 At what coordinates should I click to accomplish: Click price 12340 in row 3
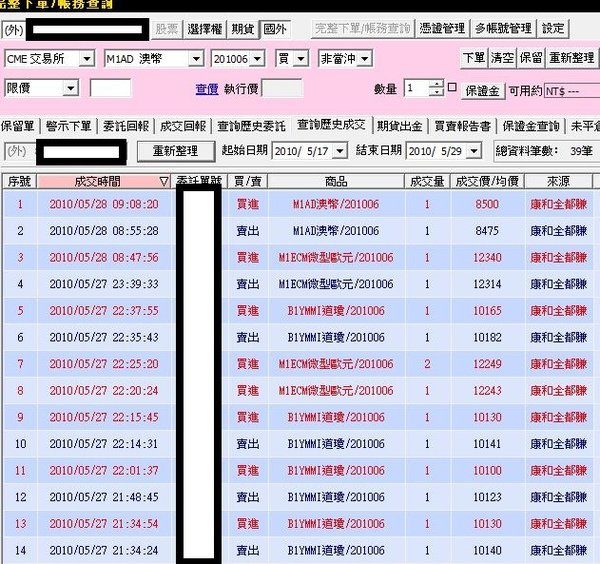coord(487,258)
